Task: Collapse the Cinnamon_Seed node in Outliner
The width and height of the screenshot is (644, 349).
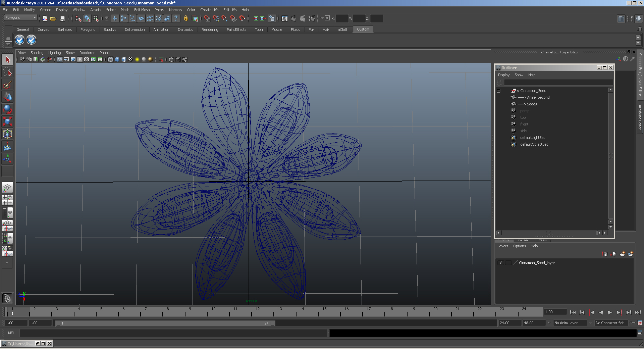Action: tap(499, 91)
